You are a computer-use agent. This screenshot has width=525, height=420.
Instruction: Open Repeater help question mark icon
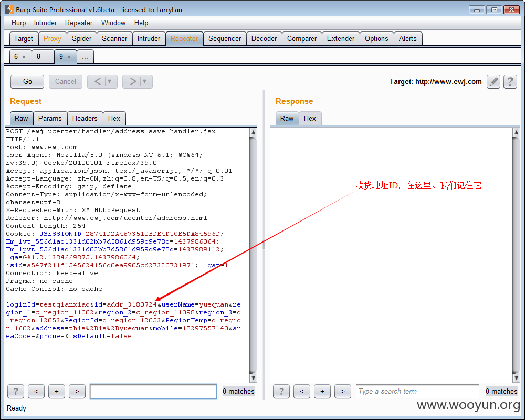click(510, 82)
